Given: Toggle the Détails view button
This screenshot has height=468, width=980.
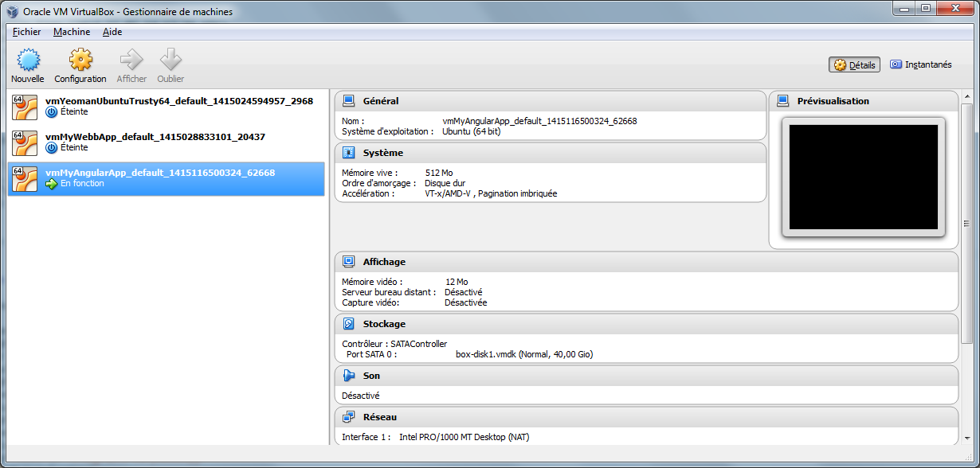Looking at the screenshot, I should (x=854, y=65).
